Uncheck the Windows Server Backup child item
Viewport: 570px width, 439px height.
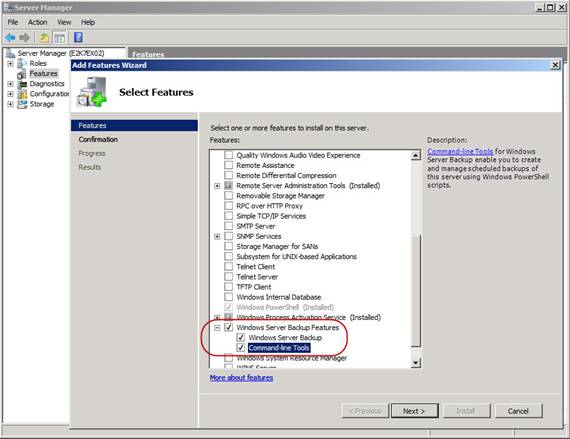coord(240,338)
